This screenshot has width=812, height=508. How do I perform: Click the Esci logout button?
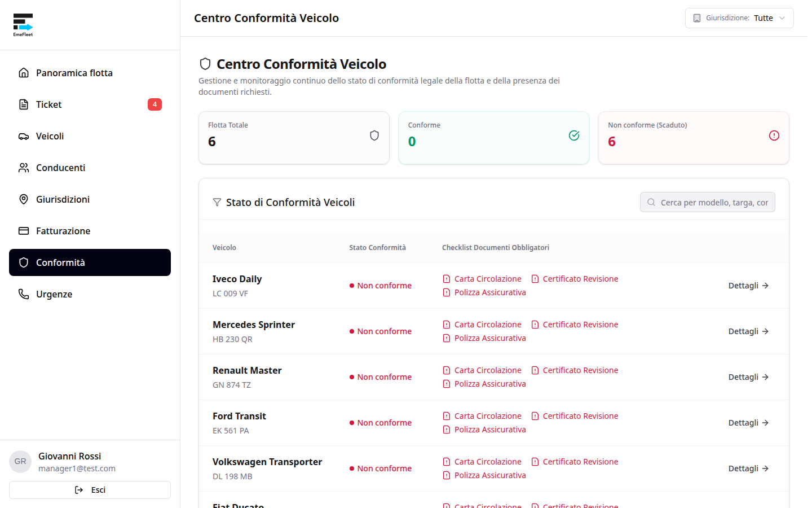click(x=90, y=490)
